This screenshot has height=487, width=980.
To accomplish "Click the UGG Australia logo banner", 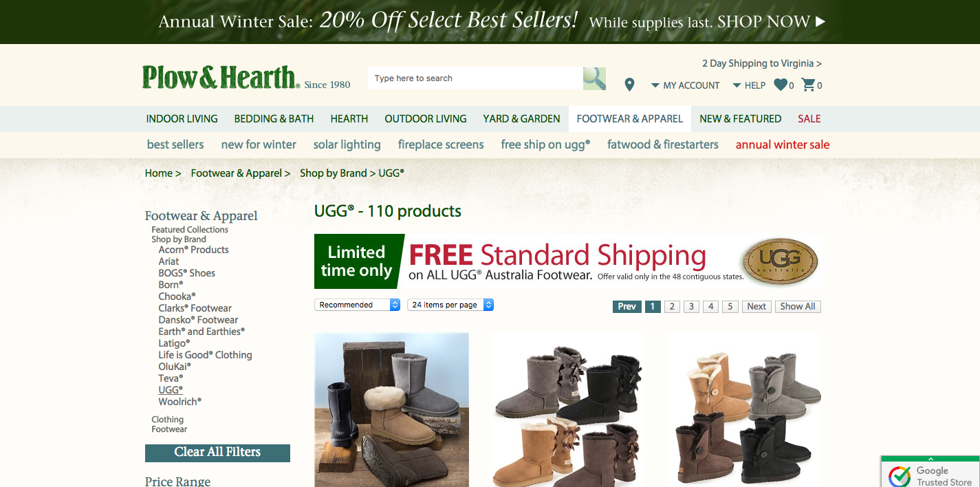I will click(781, 261).
